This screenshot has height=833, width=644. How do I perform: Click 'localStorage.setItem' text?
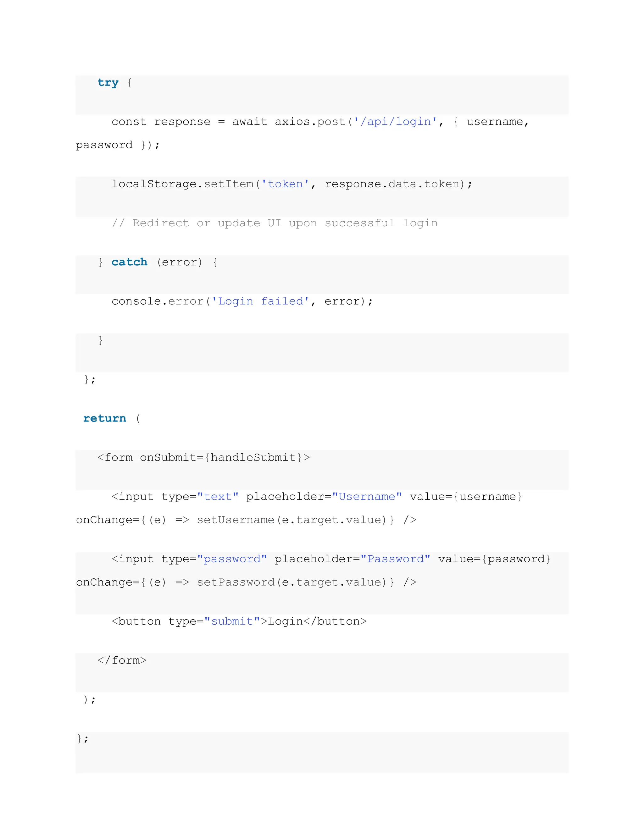point(183,184)
